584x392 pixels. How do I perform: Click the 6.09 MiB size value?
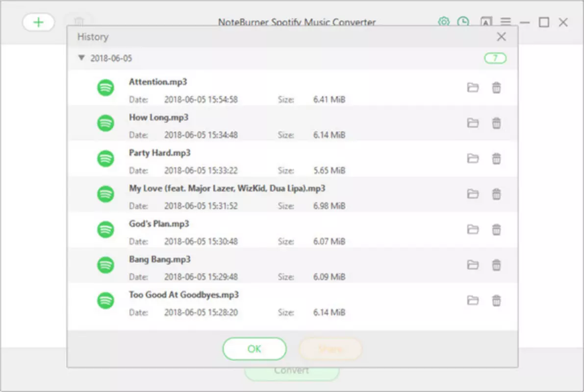click(x=329, y=276)
